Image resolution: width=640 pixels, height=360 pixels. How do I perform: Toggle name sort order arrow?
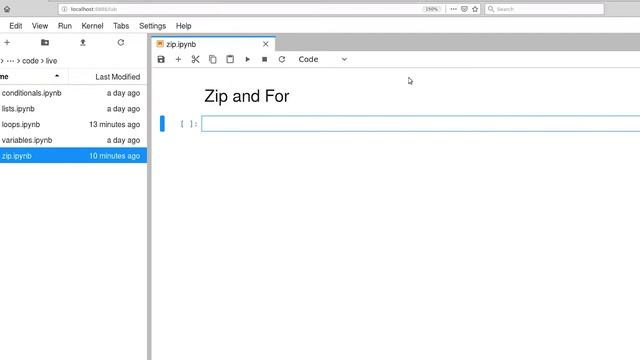(x=57, y=76)
